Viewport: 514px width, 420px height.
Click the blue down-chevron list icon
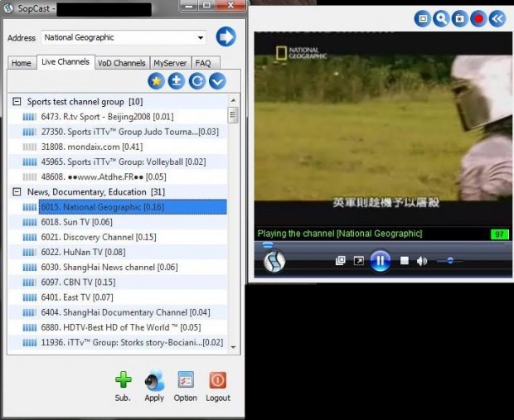pyautogui.click(x=218, y=81)
